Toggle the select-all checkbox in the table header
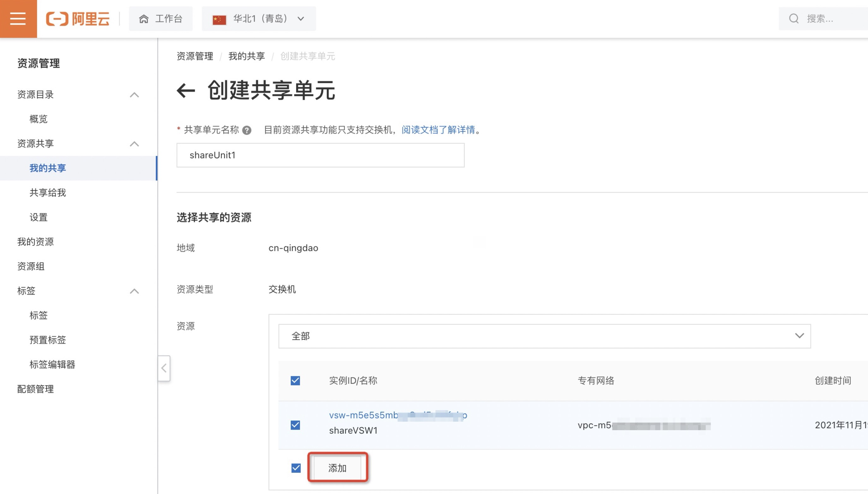This screenshot has height=494, width=868. coord(295,381)
